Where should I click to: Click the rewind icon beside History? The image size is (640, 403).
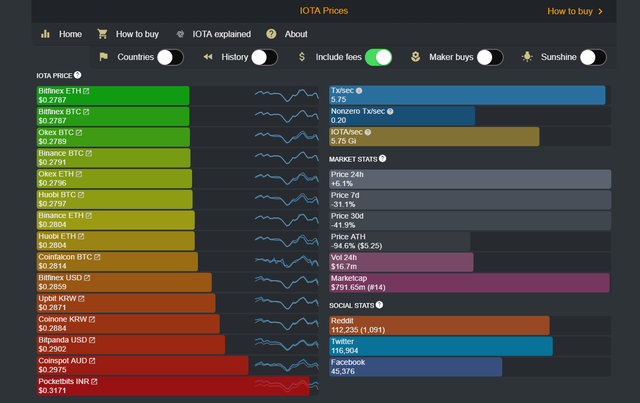coord(208,57)
